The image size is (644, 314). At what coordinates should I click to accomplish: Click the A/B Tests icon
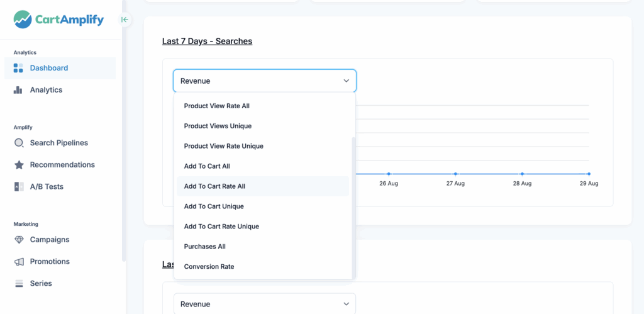click(x=19, y=187)
